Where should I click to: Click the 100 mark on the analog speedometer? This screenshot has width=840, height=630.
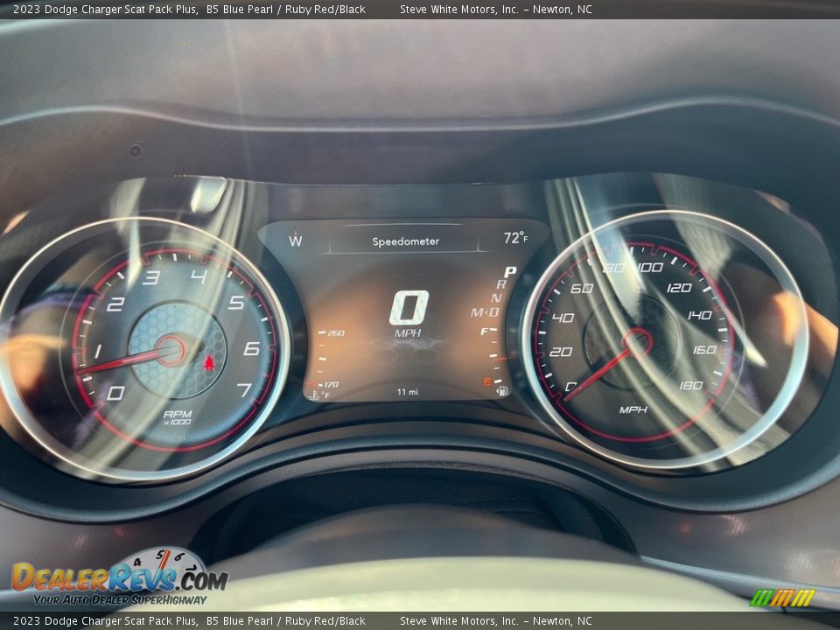point(650,267)
